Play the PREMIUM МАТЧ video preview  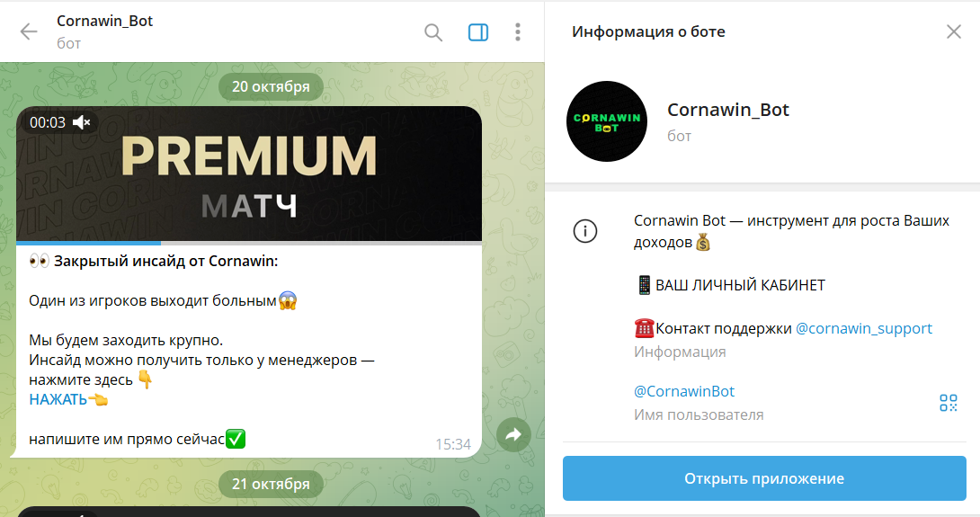coord(249,174)
